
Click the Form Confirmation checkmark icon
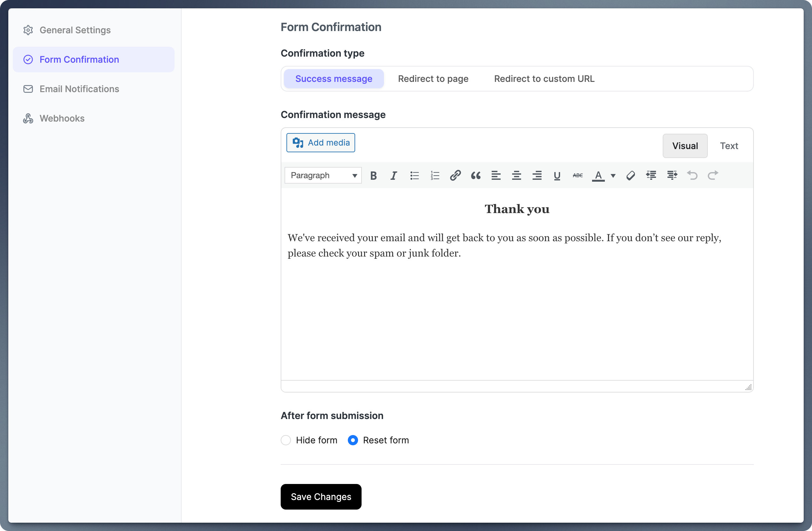click(28, 59)
